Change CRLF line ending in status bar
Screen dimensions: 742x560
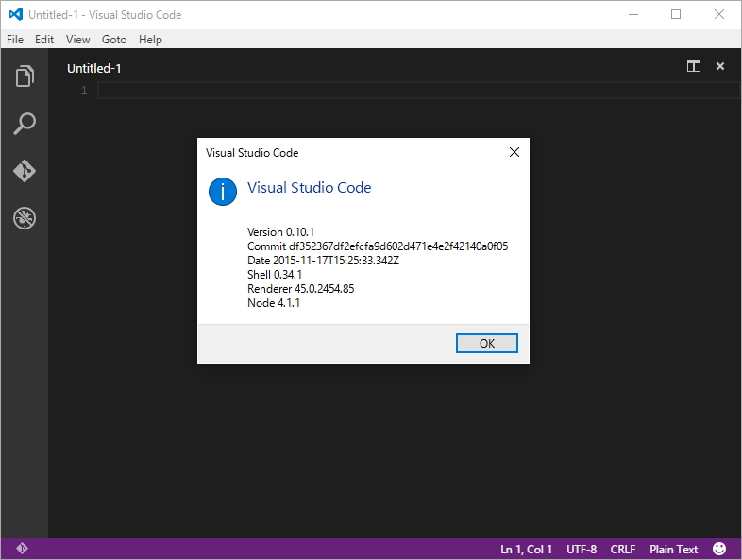pos(623,549)
